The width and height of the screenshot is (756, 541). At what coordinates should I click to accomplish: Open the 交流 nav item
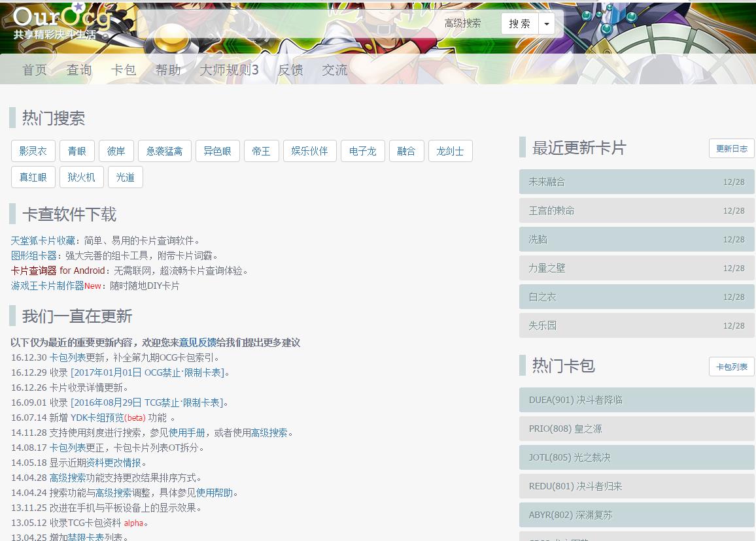click(335, 70)
